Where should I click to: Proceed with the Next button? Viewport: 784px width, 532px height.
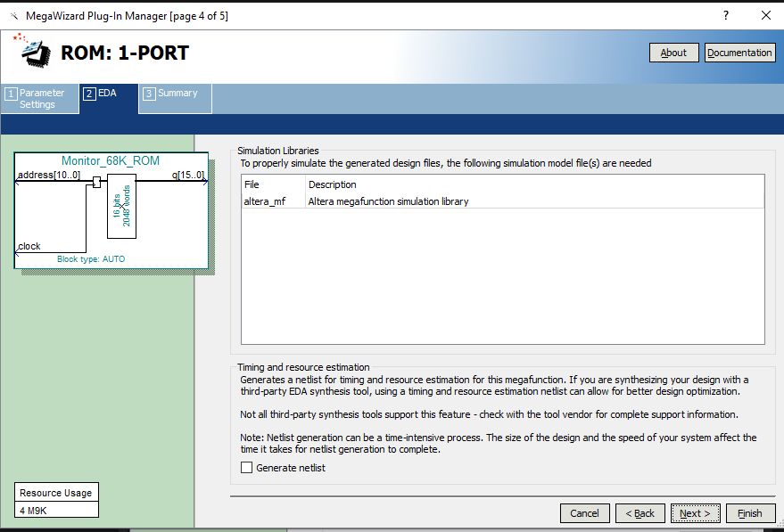[695, 513]
